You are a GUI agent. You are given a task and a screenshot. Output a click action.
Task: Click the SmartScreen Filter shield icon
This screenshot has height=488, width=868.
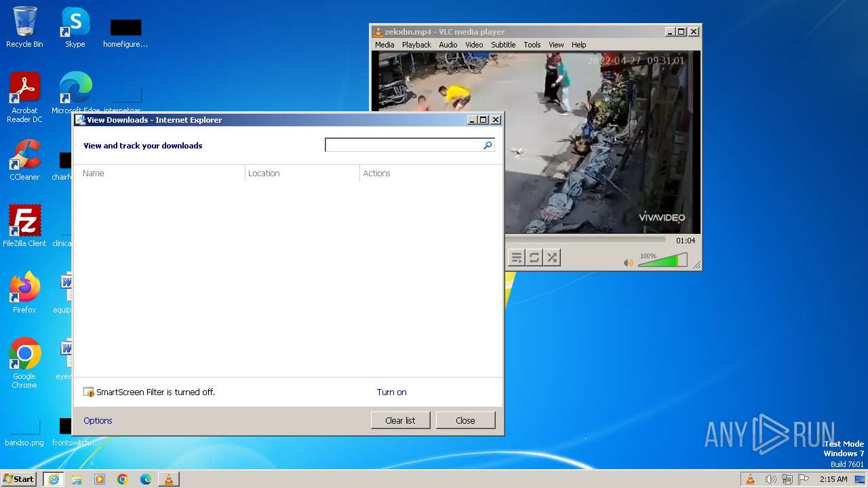89,392
